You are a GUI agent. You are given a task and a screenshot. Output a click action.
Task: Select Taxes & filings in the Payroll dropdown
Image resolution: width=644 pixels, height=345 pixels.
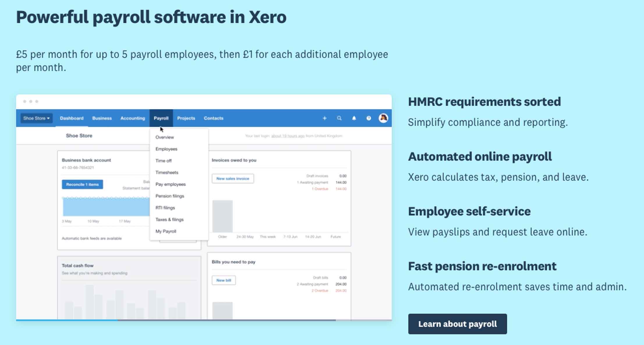(169, 219)
